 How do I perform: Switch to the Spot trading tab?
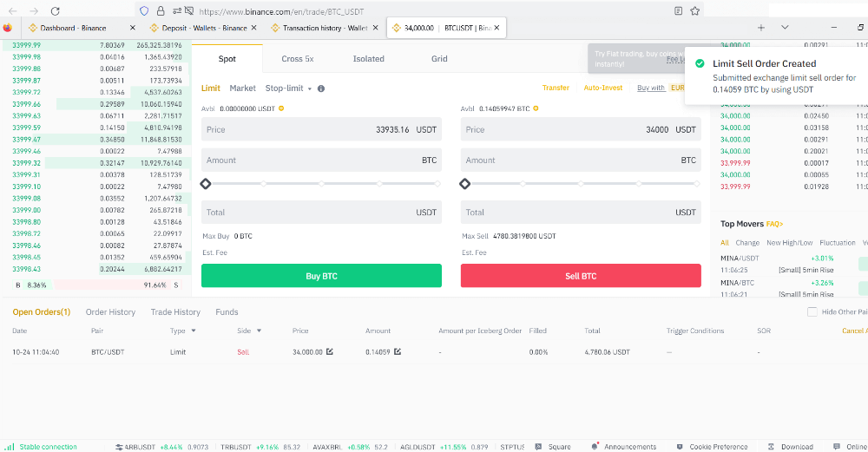click(227, 59)
